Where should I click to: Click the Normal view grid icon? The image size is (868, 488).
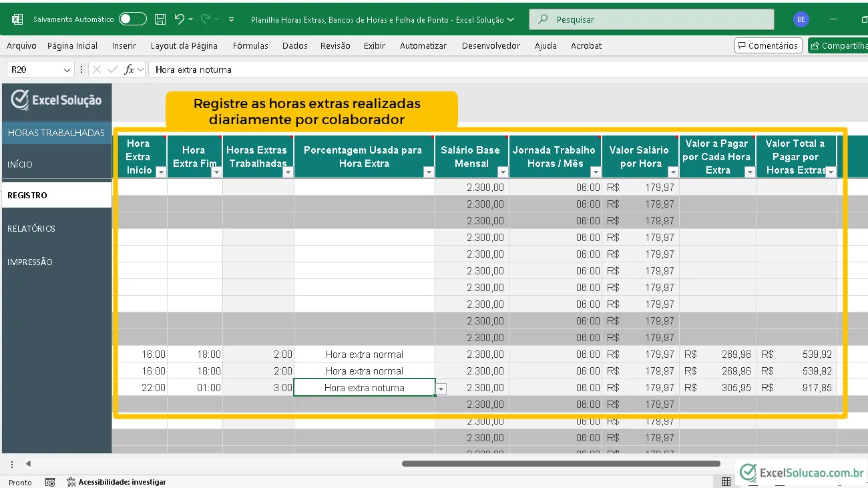pyautogui.click(x=726, y=482)
